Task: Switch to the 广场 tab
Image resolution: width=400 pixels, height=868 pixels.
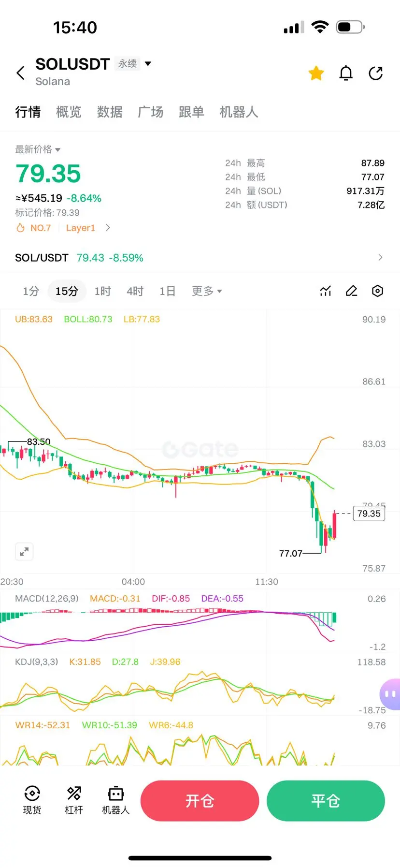Action: point(151,112)
